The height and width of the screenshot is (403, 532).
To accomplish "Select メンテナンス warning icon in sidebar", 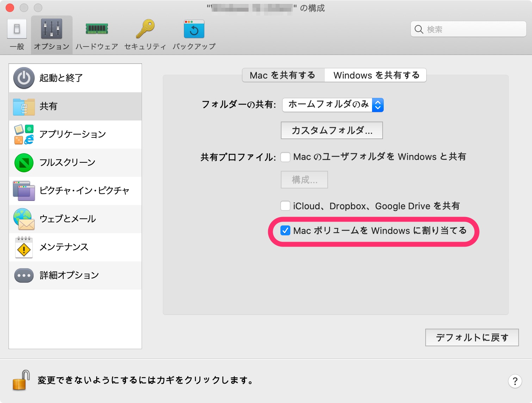I will [24, 247].
